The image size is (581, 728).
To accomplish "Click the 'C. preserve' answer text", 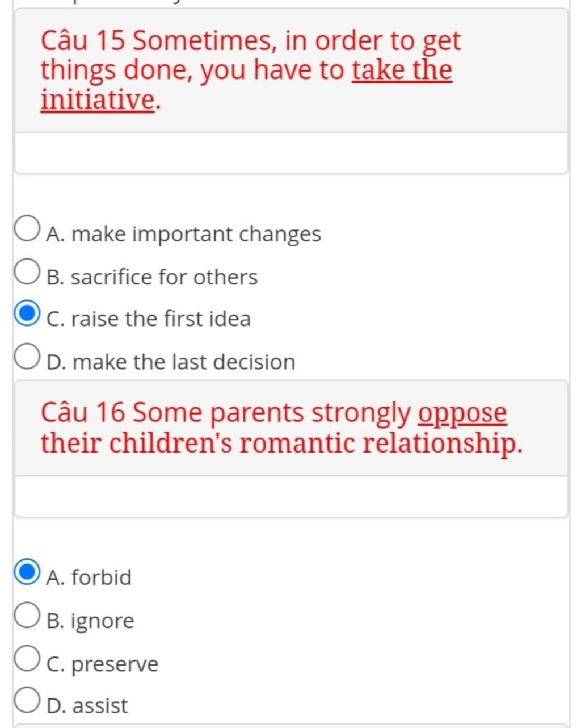I will click(x=103, y=664).
